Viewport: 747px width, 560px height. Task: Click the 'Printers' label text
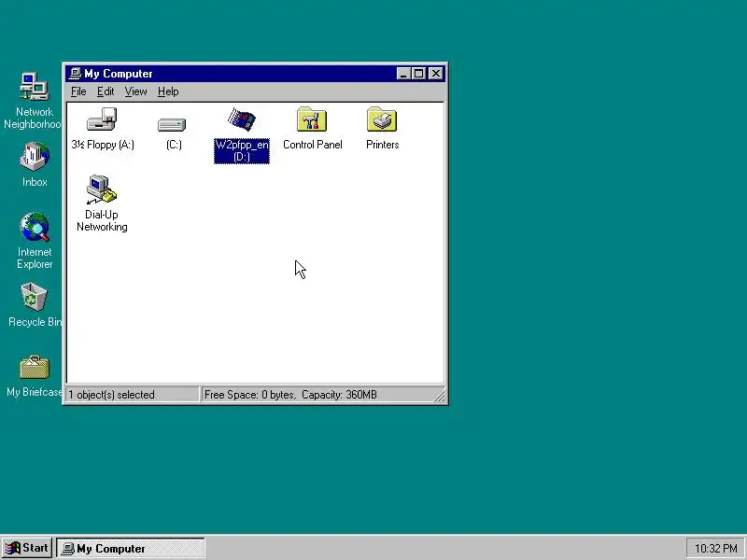(383, 145)
